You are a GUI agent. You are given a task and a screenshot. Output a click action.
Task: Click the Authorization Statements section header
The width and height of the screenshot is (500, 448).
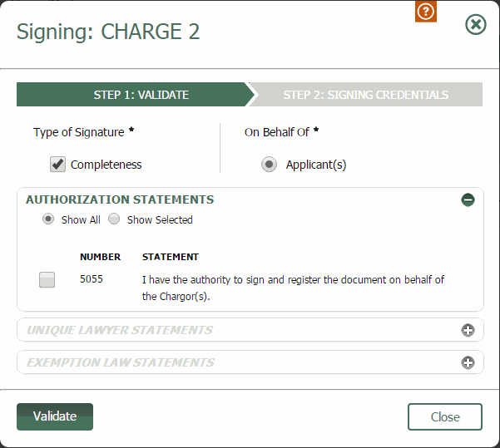point(120,199)
